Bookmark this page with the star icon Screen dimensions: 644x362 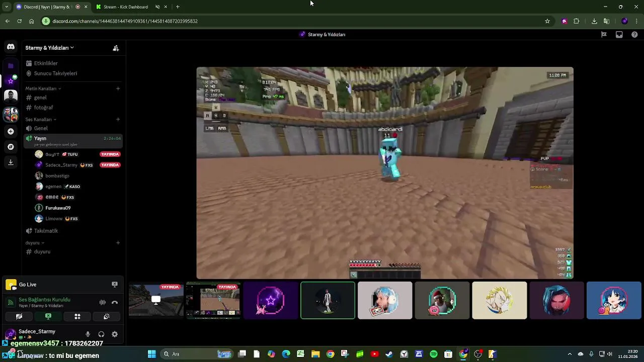click(547, 21)
